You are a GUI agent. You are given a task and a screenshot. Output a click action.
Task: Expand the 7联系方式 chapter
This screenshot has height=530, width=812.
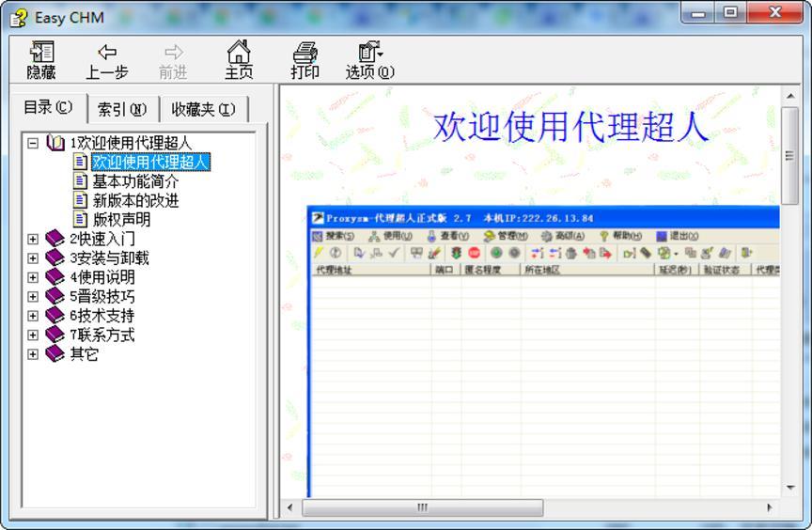click(x=33, y=335)
